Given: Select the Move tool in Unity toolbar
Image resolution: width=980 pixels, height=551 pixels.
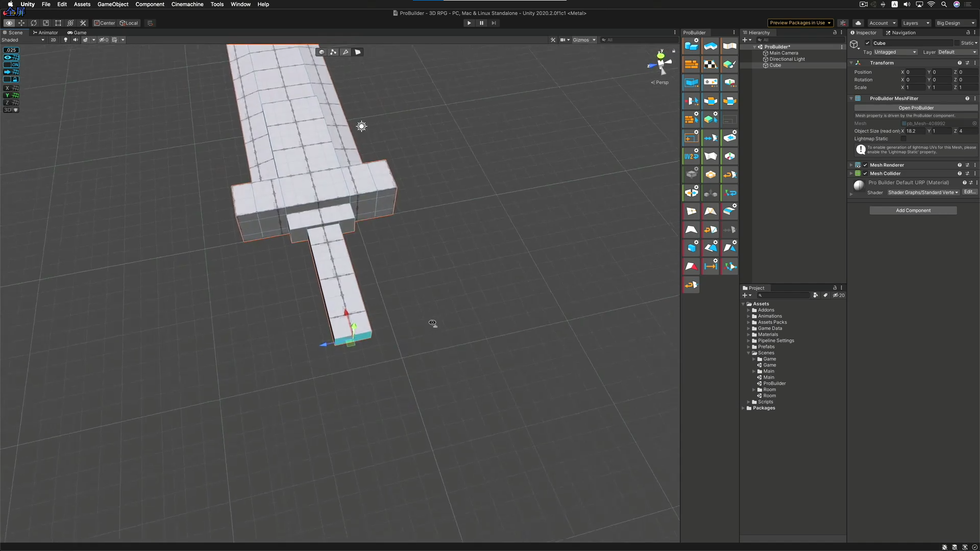Looking at the screenshot, I should point(21,23).
